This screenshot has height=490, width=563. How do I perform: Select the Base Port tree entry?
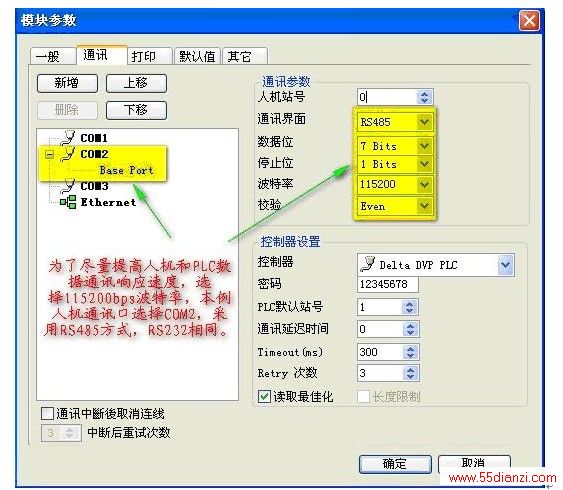point(126,170)
